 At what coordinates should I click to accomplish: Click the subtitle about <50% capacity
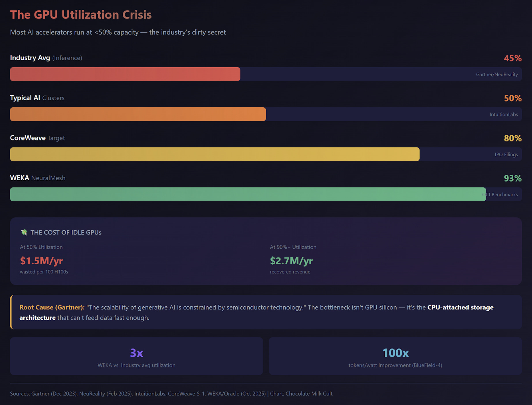point(118,32)
